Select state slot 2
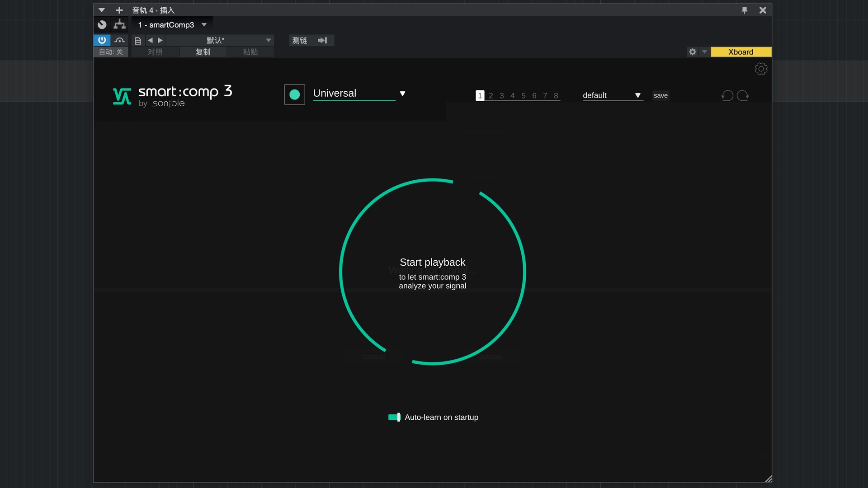This screenshot has width=868, height=488. (x=491, y=96)
